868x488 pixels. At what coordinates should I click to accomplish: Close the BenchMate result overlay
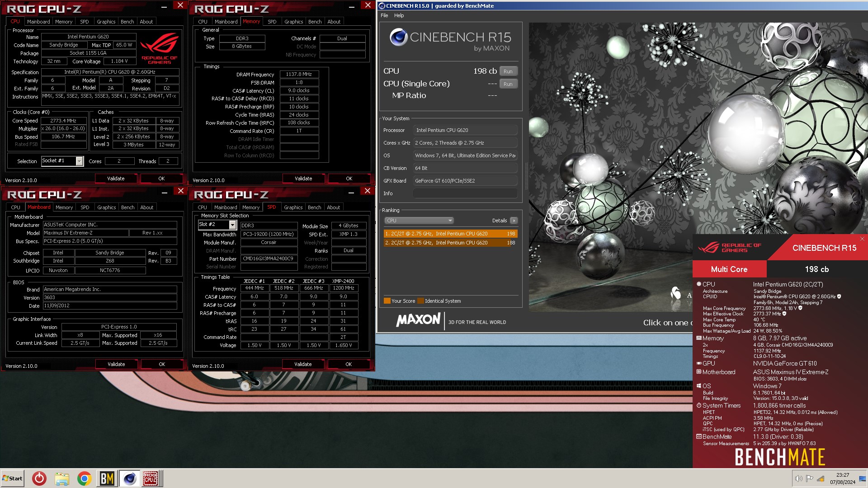click(x=862, y=239)
